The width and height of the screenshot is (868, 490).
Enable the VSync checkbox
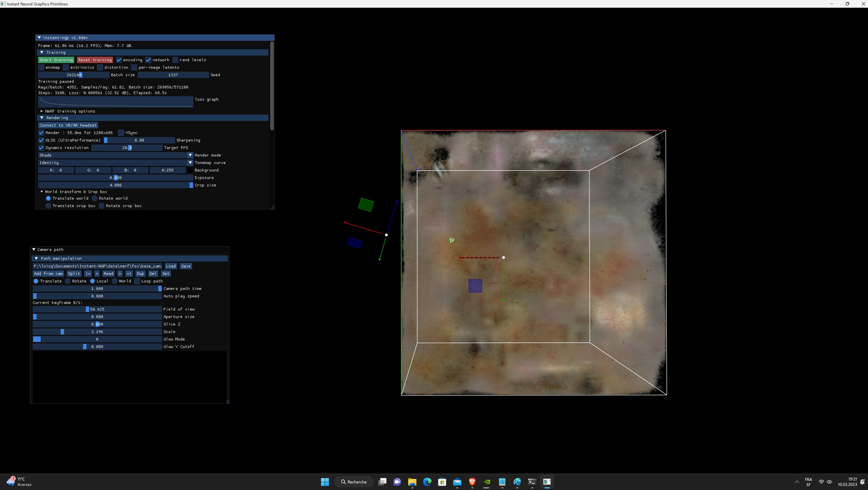click(x=121, y=133)
